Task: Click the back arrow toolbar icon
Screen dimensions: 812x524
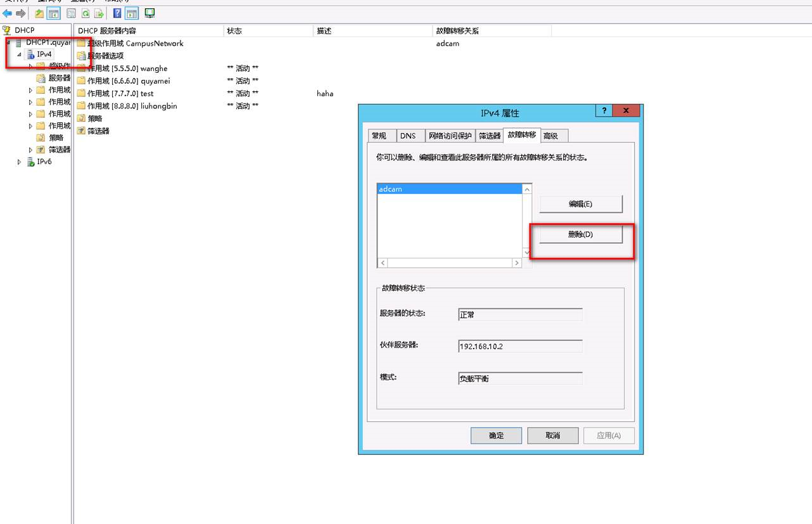Action: [8, 13]
